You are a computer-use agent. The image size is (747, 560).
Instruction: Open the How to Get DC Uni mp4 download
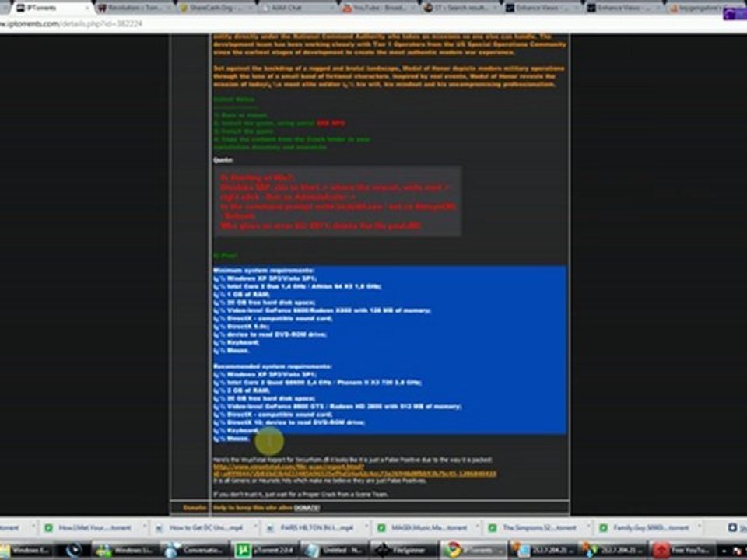click(200, 527)
